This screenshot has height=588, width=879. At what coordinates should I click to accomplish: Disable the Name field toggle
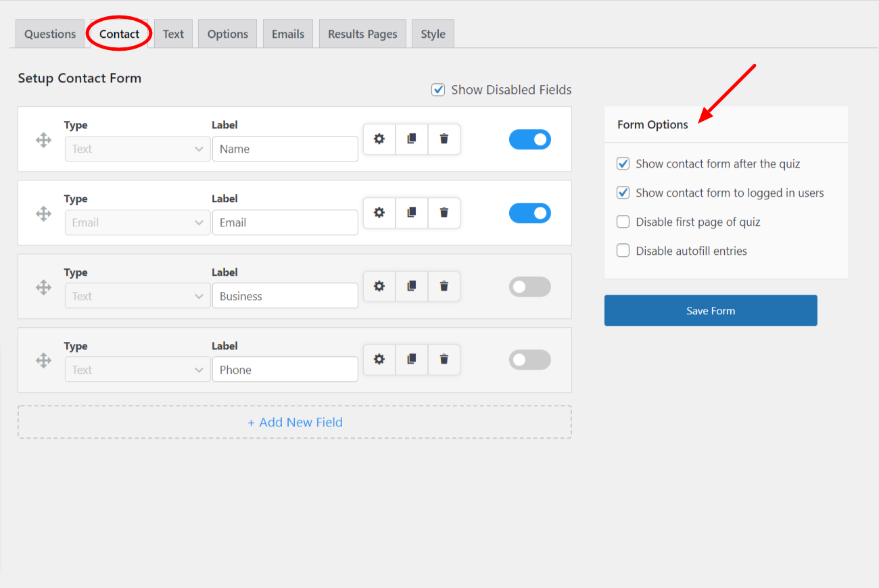pyautogui.click(x=529, y=139)
